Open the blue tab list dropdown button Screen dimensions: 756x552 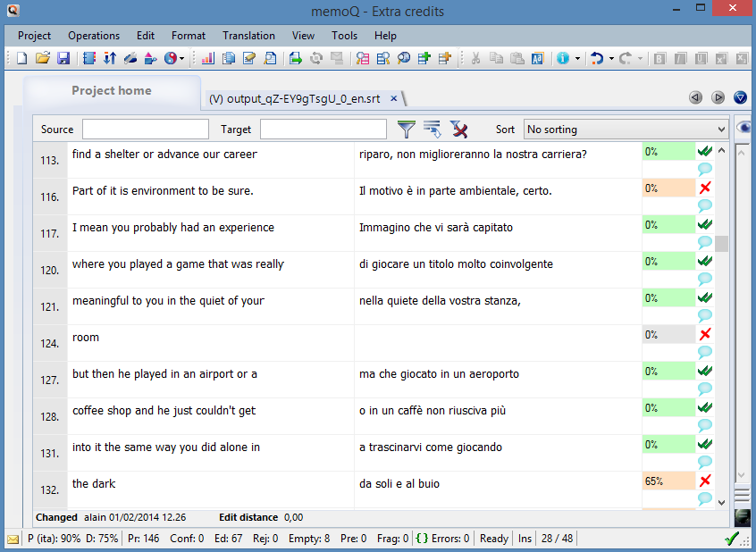click(740, 98)
